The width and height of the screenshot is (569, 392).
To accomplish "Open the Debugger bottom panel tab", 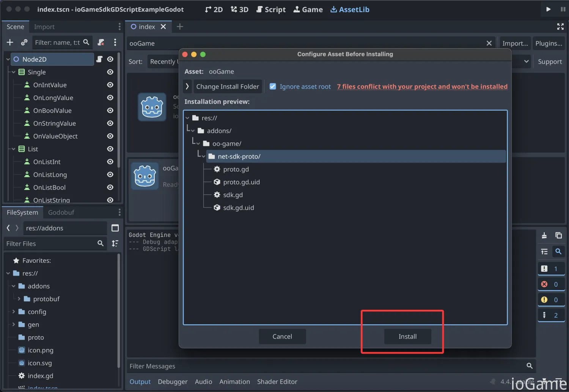I will coord(173,382).
